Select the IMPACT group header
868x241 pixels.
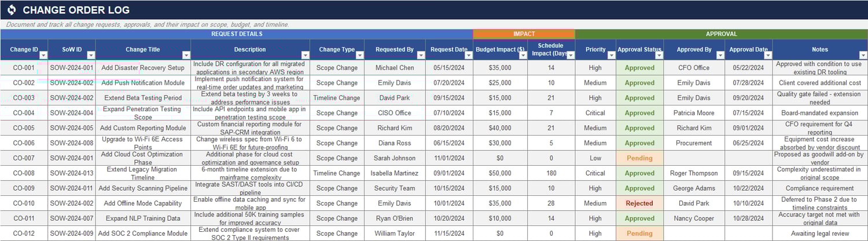[524, 34]
